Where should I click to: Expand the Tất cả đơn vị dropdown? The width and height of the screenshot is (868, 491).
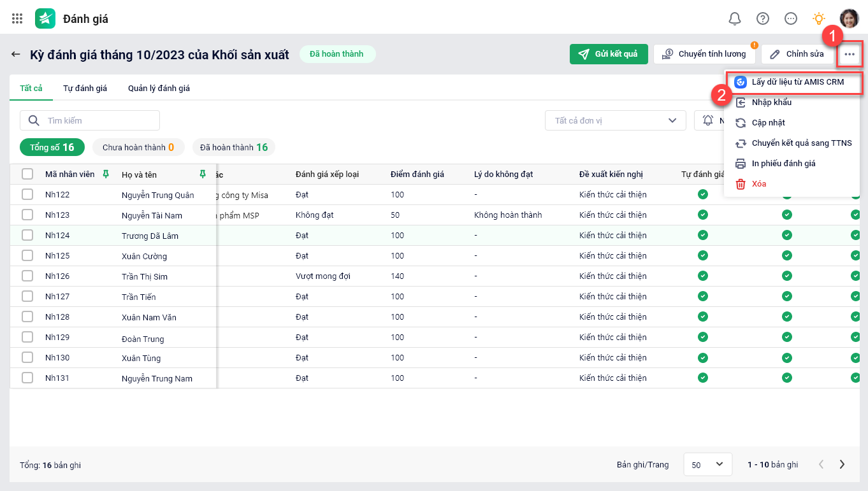tap(615, 120)
